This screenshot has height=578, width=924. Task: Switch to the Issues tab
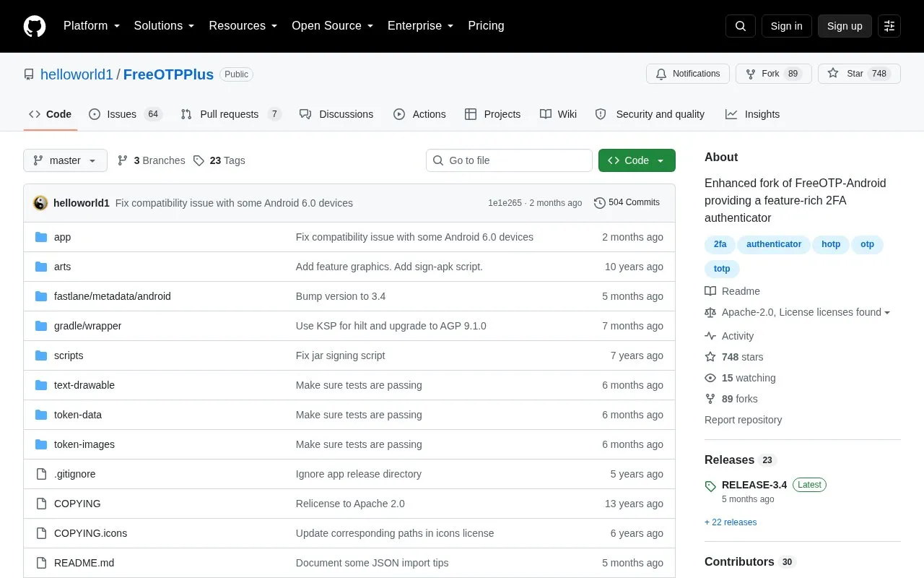(x=126, y=114)
